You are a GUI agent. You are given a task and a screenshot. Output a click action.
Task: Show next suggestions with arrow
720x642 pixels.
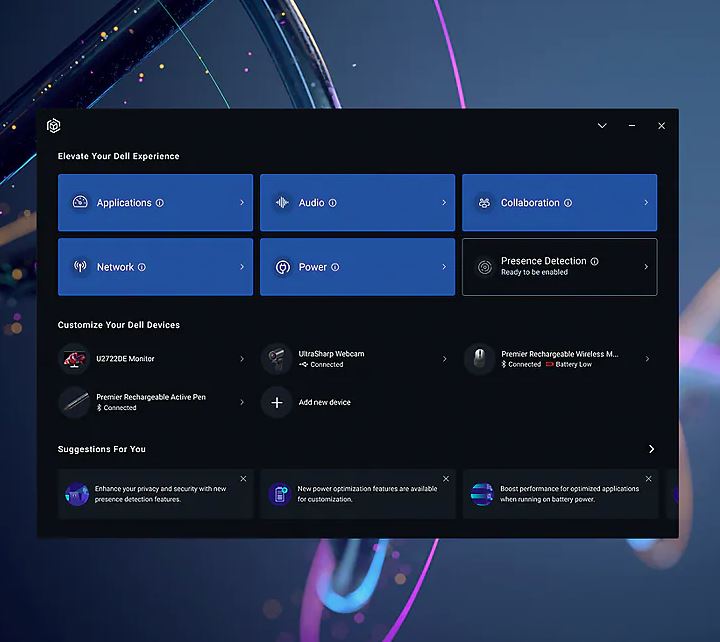pos(651,449)
